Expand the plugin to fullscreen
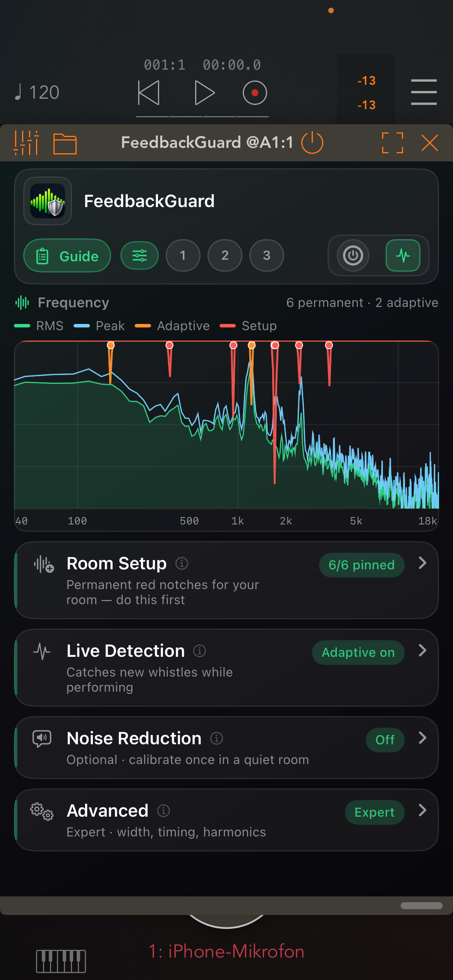 tap(393, 143)
